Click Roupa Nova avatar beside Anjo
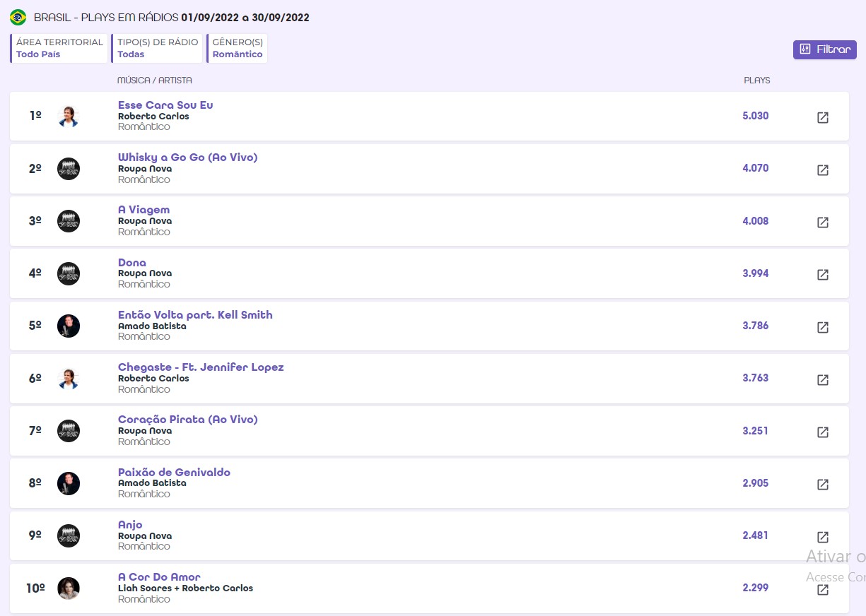866x616 pixels. pyautogui.click(x=69, y=535)
